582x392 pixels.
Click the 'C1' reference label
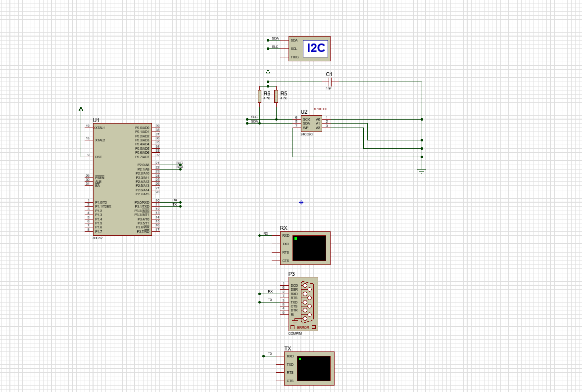[329, 74]
